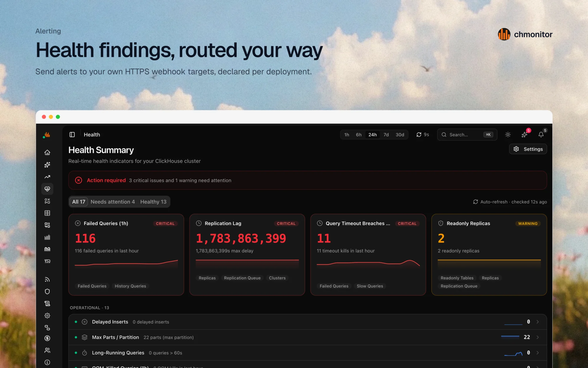Open the table grid icon in sidebar

coord(47,213)
